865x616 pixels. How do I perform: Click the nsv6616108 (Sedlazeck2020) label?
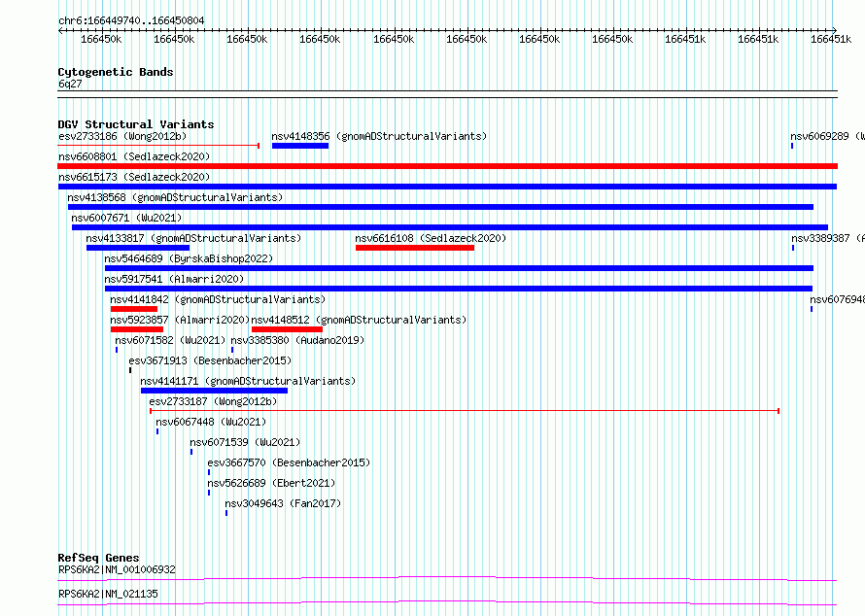(x=431, y=238)
